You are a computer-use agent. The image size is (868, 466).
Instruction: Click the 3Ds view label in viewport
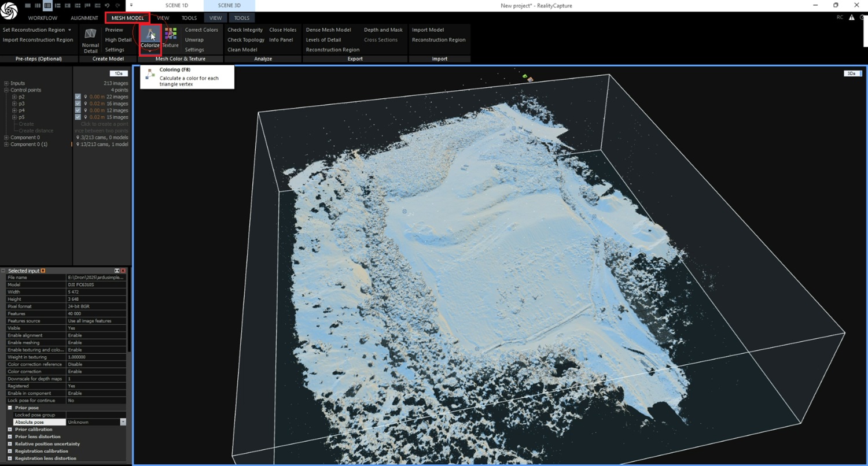tap(851, 73)
